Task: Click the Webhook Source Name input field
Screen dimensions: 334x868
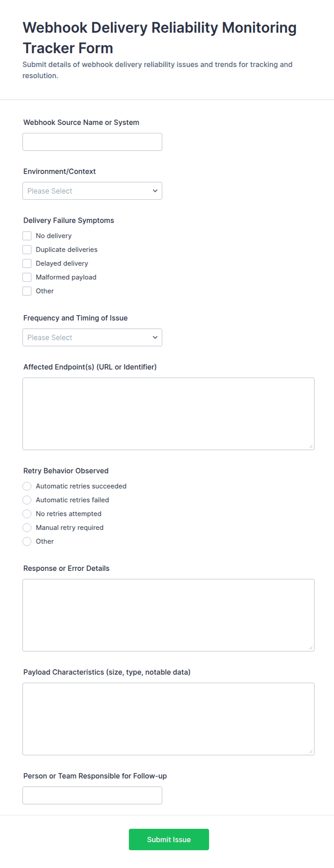Action: [x=92, y=142]
